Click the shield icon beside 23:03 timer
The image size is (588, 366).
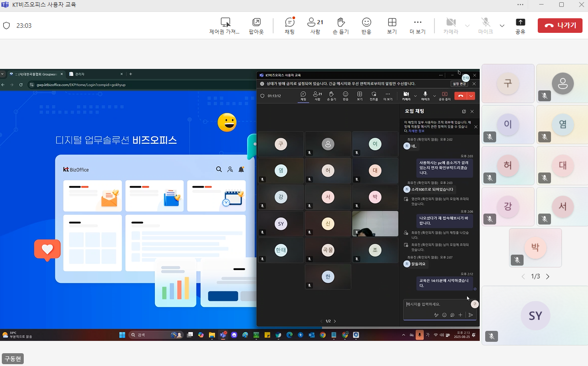(x=6, y=26)
